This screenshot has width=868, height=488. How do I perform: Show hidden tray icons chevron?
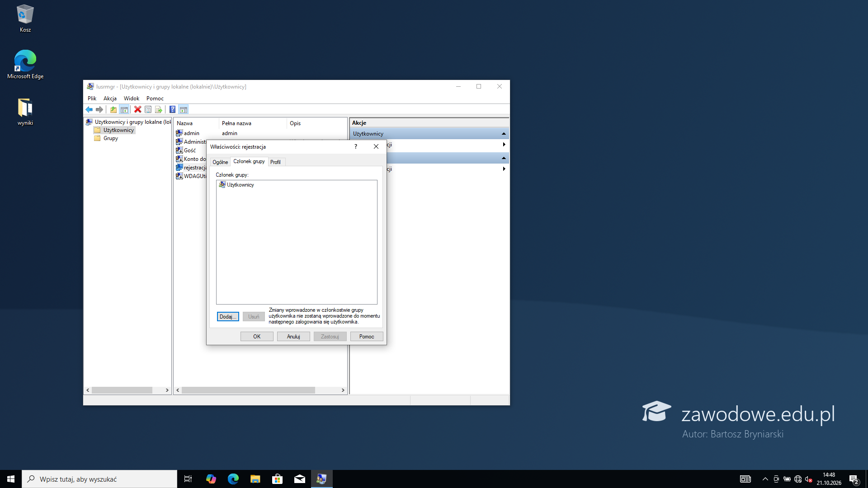(x=765, y=479)
